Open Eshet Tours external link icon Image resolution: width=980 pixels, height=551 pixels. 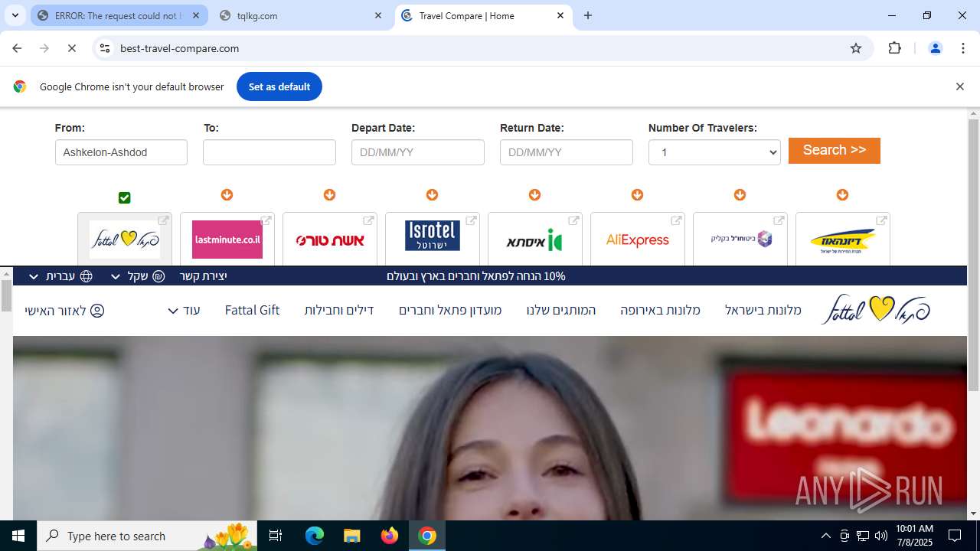click(x=368, y=220)
